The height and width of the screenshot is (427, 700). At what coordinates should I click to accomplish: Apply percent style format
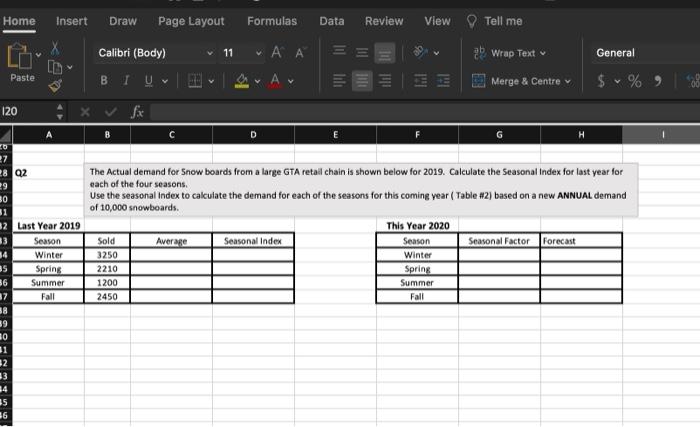[x=634, y=81]
